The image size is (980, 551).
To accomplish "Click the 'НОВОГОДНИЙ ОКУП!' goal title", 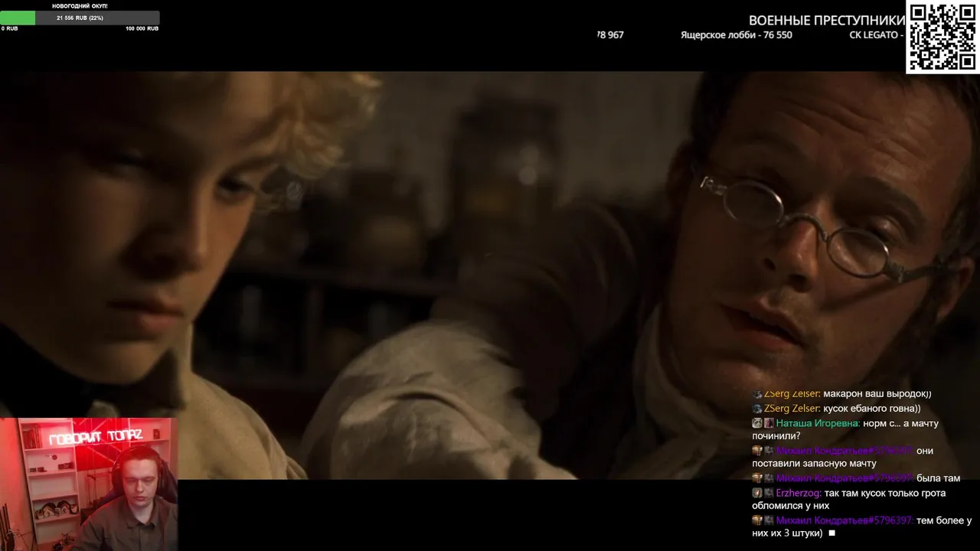I will point(80,6).
